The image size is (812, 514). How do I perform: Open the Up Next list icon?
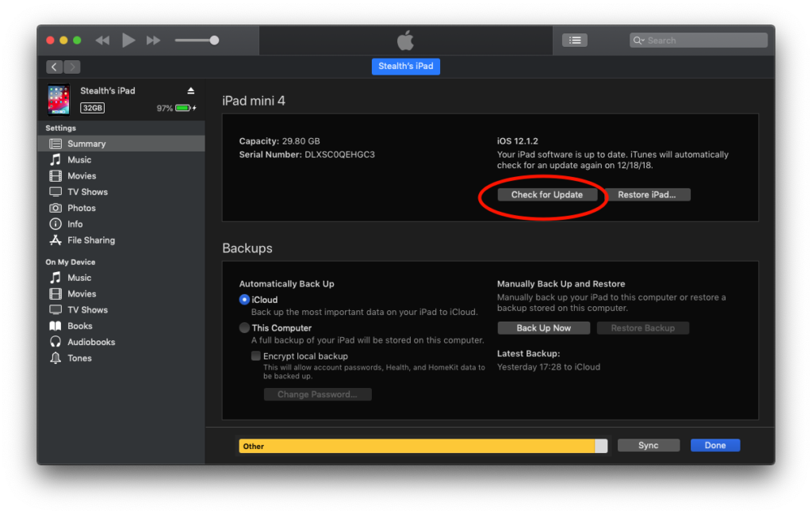(574, 40)
